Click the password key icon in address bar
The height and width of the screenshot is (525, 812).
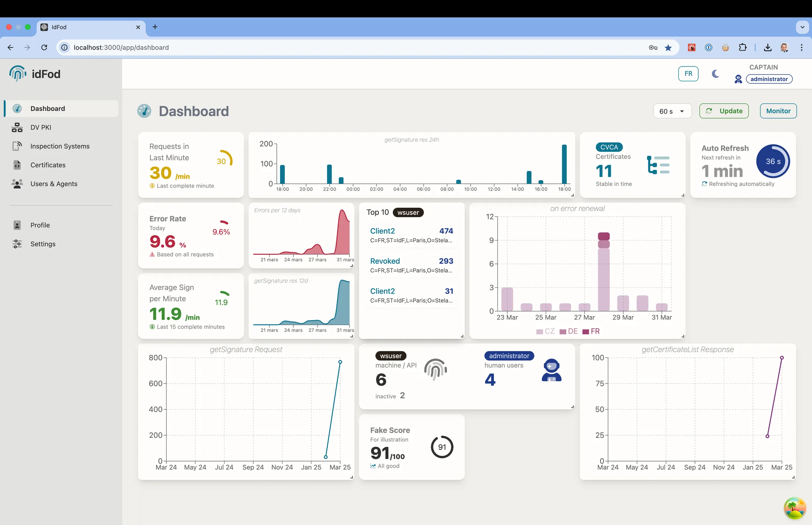click(653, 47)
